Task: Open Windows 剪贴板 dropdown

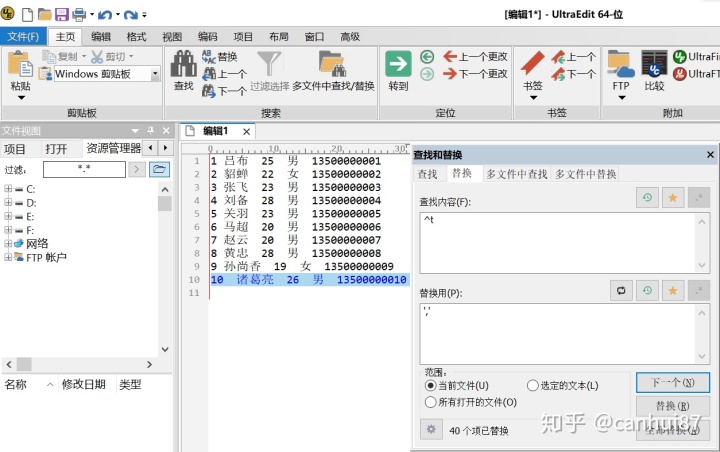Action: [155, 73]
